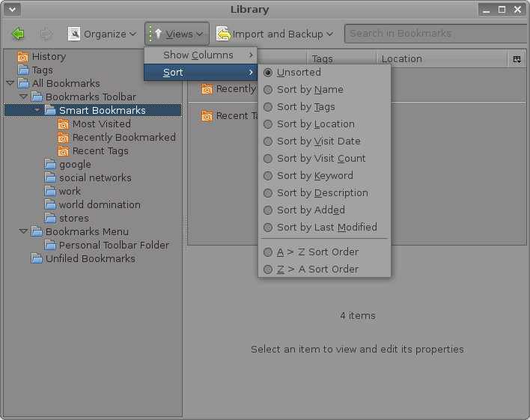530x420 pixels.
Task: Collapse the Bookmarks Menu tree triangle
Action: pos(23,231)
